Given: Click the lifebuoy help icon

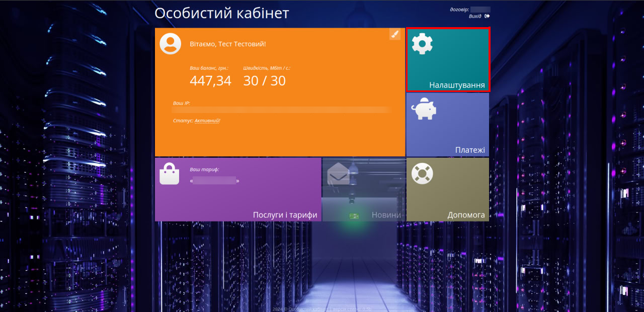Looking at the screenshot, I should (x=422, y=173).
